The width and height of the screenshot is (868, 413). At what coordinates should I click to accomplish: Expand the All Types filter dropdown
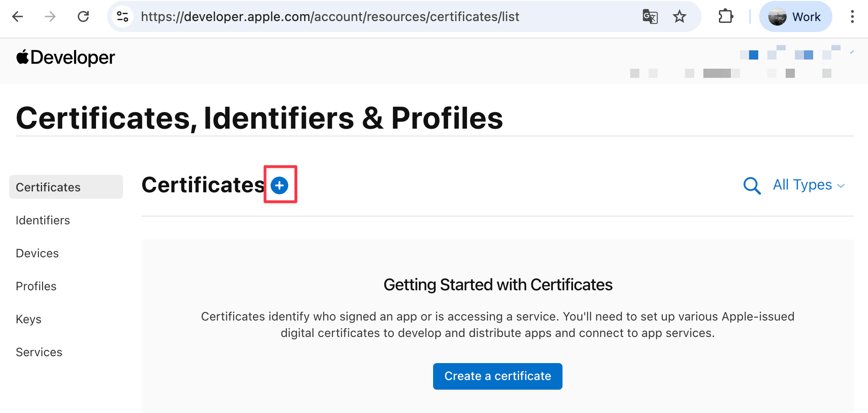pyautogui.click(x=809, y=185)
